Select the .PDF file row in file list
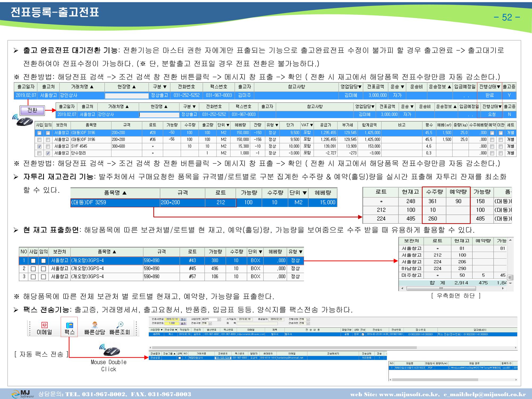The image size is (532, 399). [453, 368]
